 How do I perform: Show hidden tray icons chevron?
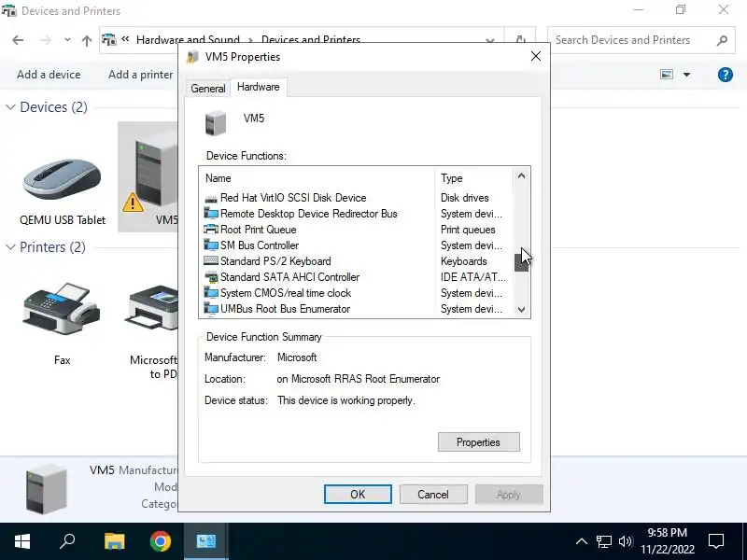pyautogui.click(x=581, y=541)
